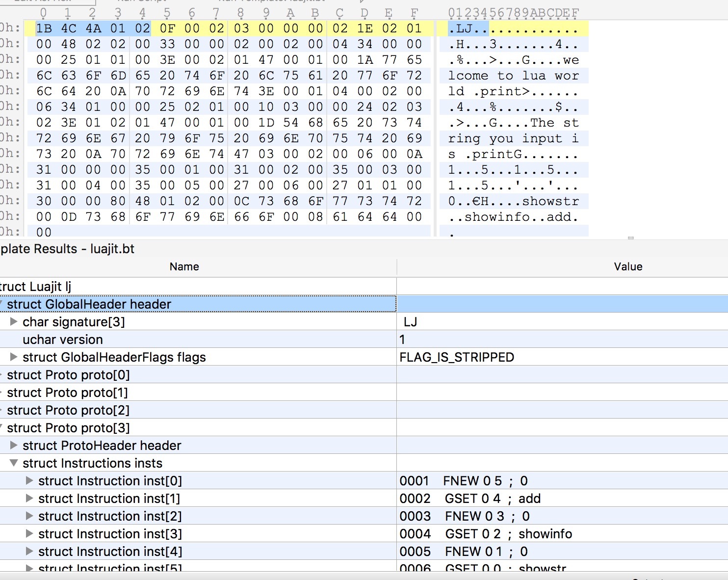Screen dimensions: 728x580
Task: Select the struct Proto proto[2] row
Action: 68,410
